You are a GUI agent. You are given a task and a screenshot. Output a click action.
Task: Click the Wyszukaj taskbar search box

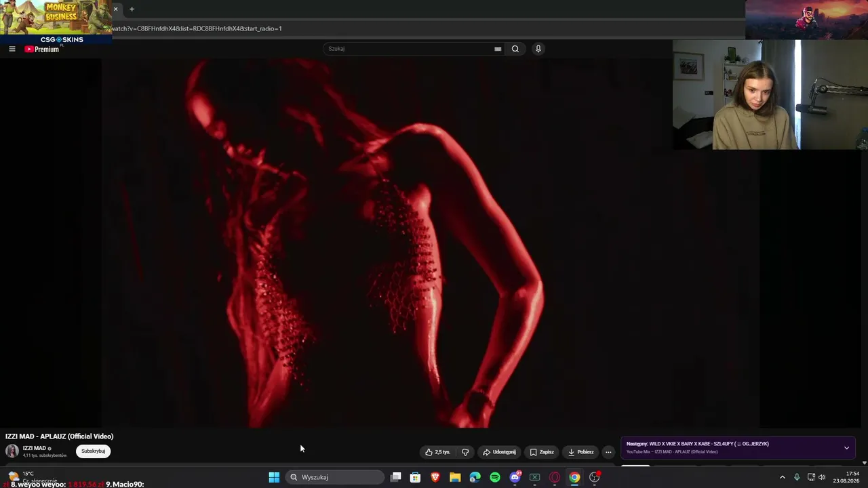tap(335, 477)
